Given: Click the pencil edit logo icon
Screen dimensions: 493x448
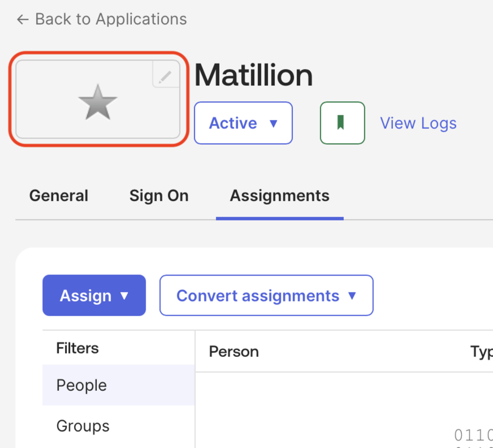Looking at the screenshot, I should pyautogui.click(x=165, y=76).
